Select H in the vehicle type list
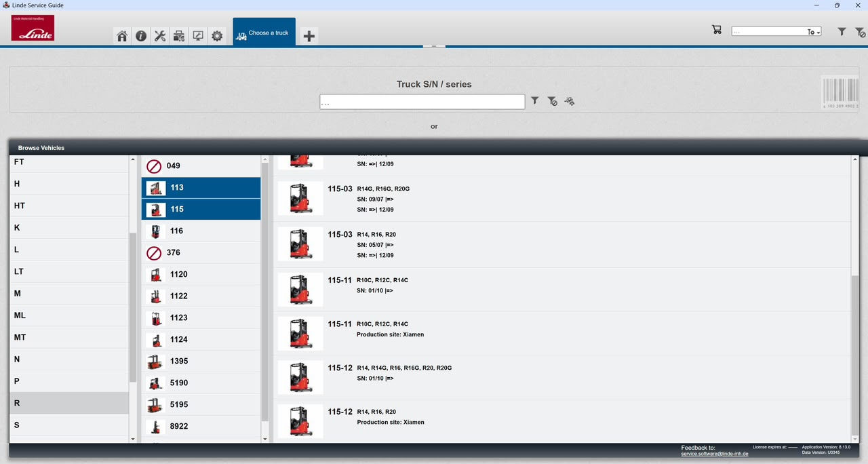868x464 pixels. click(x=69, y=184)
